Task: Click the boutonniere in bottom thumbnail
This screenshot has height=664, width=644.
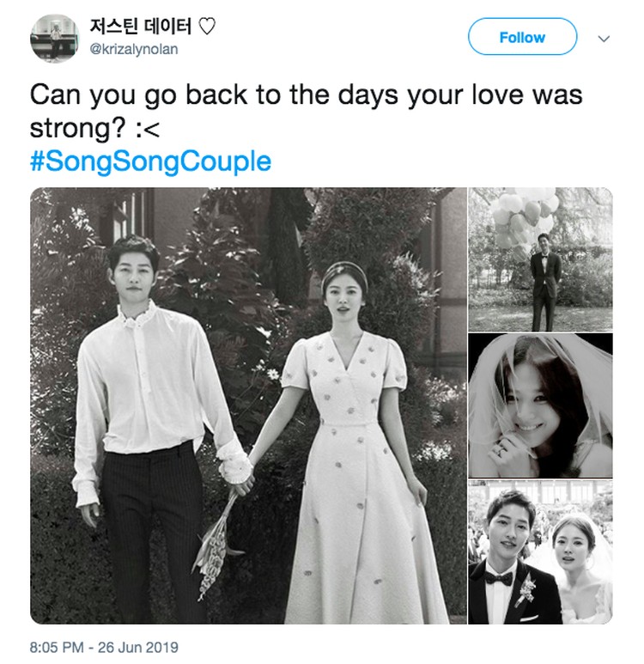Action: [x=526, y=589]
